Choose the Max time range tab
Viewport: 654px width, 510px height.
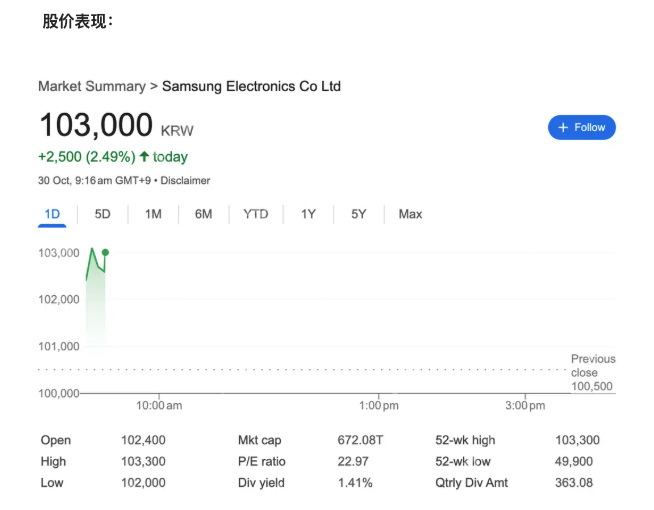[410, 214]
